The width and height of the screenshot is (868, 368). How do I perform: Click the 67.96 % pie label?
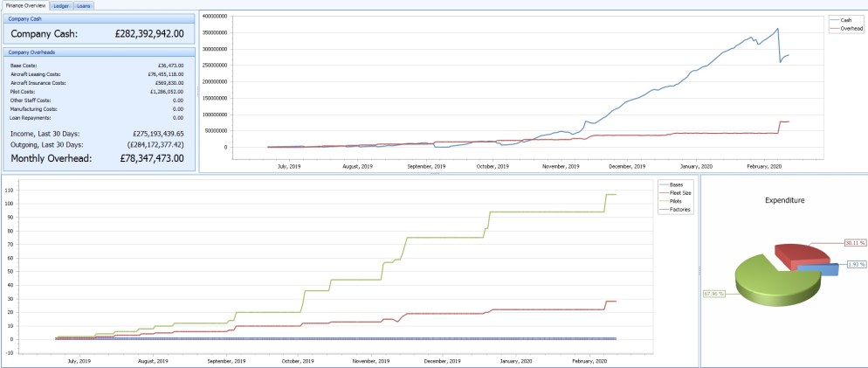click(x=713, y=294)
